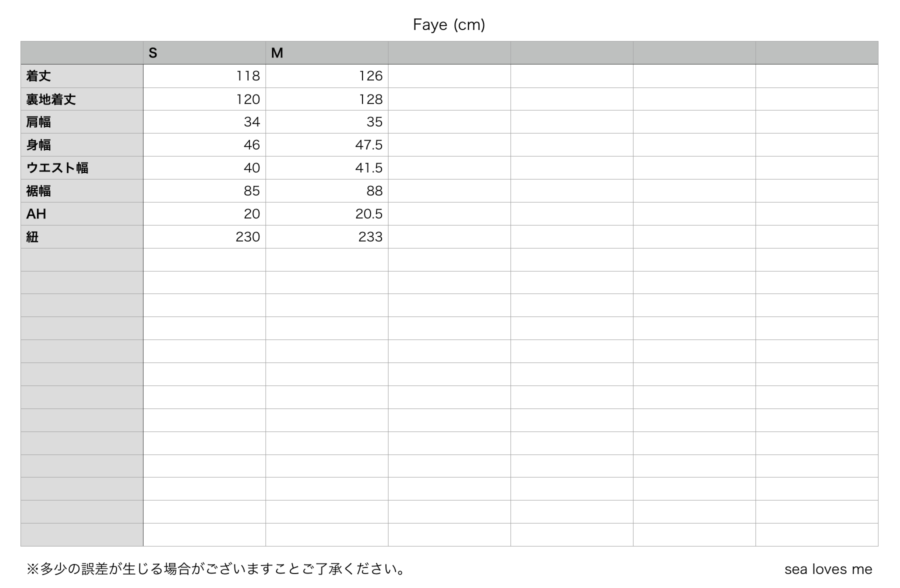This screenshot has height=588, width=900.
Task: Select the AH row label
Action: point(82,214)
